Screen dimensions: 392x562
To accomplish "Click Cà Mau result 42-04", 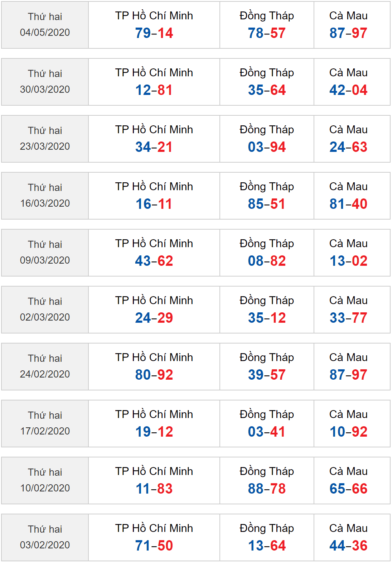I will tap(348, 90).
